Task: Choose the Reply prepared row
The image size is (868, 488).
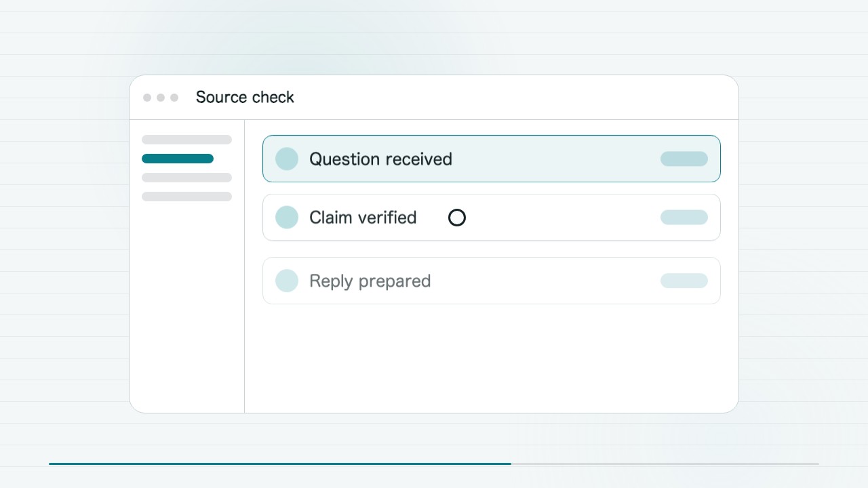Action: coord(491,281)
